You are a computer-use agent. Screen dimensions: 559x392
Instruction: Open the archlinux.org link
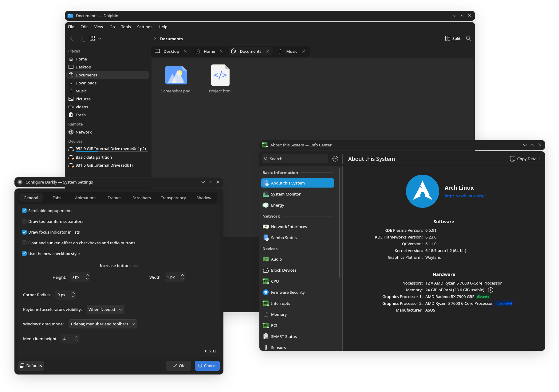pyautogui.click(x=464, y=196)
